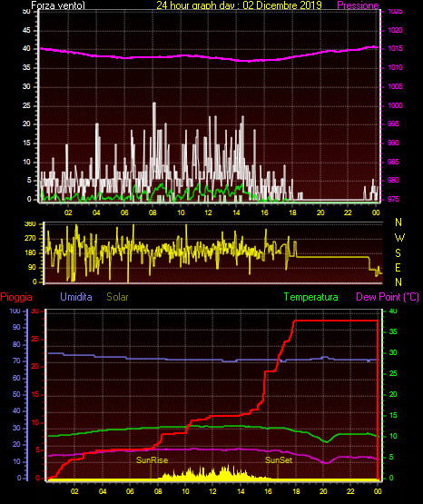Click the 'E' compass direction label
423x504 pixels.
click(398, 267)
